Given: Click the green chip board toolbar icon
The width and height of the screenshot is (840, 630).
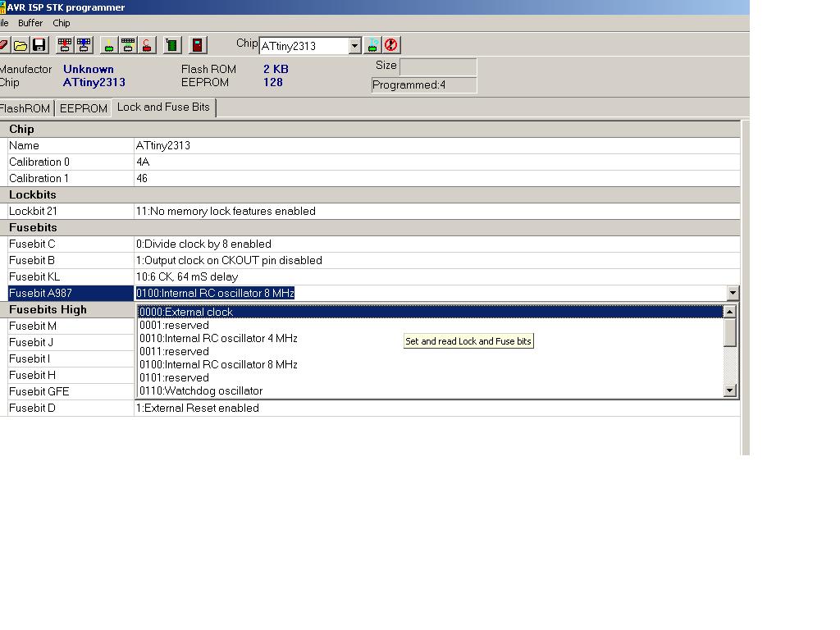Looking at the screenshot, I should click(x=171, y=45).
